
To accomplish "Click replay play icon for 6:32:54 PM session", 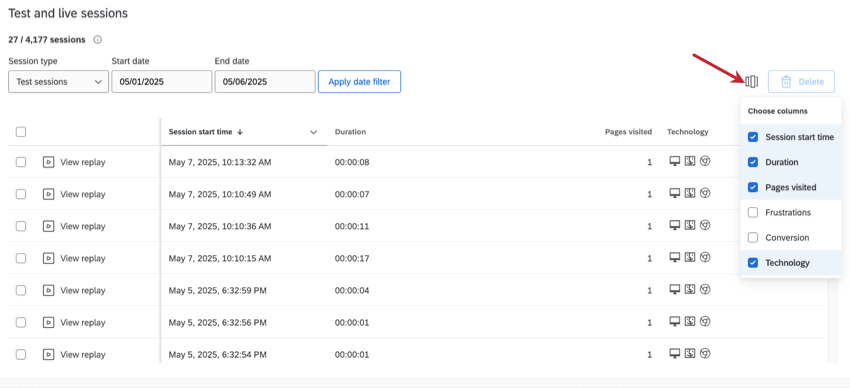I will click(x=48, y=354).
